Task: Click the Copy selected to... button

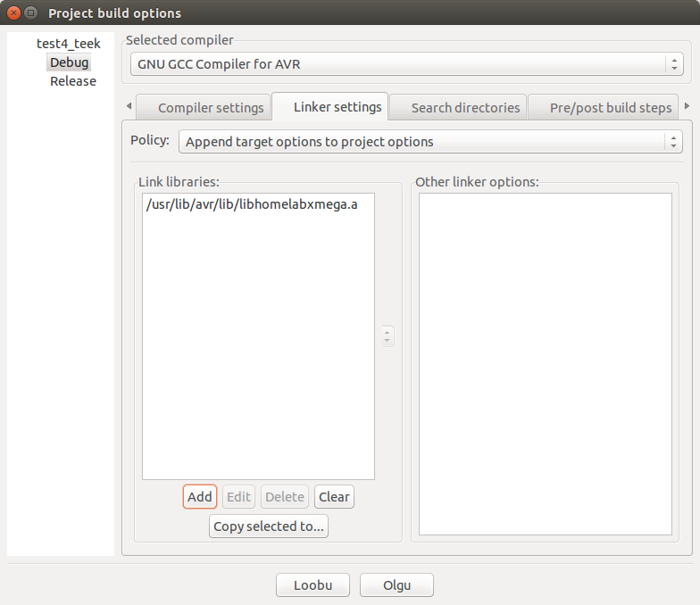Action: 269,526
